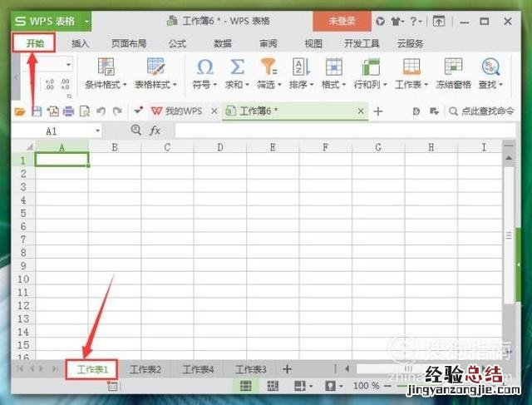The height and width of the screenshot is (405, 532).
Task: Click the 查找 (Find) magnifier icon
Action: 490,67
